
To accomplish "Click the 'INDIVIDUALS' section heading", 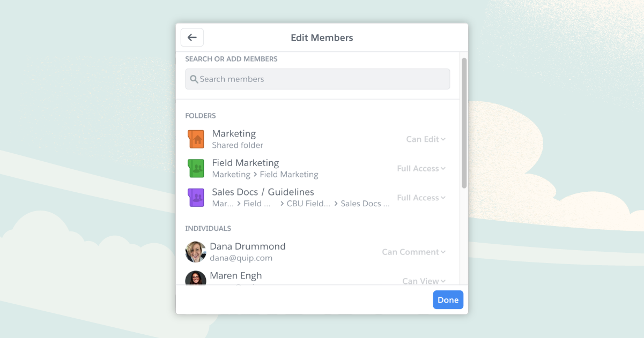I will (x=208, y=229).
